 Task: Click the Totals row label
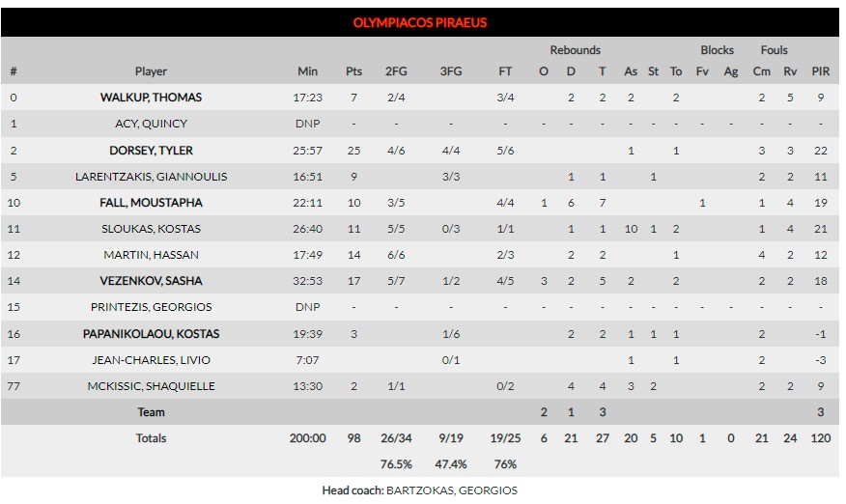pyautogui.click(x=151, y=438)
